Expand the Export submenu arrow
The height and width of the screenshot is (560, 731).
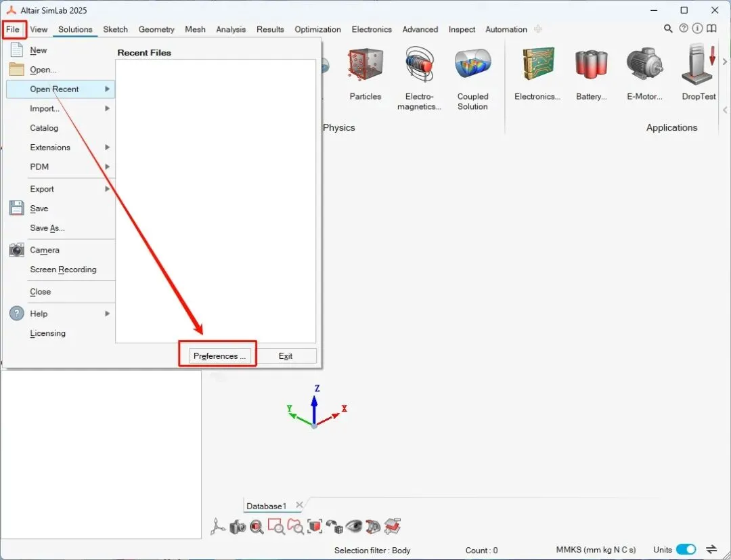click(x=107, y=189)
